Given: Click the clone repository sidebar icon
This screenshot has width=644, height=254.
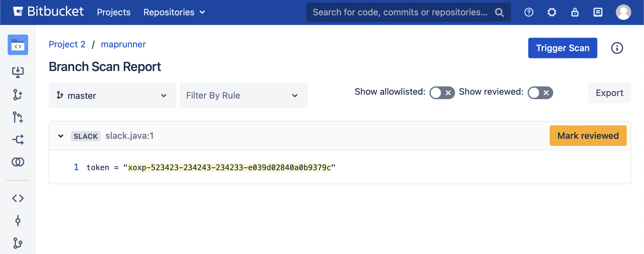Looking at the screenshot, I should pos(18,72).
